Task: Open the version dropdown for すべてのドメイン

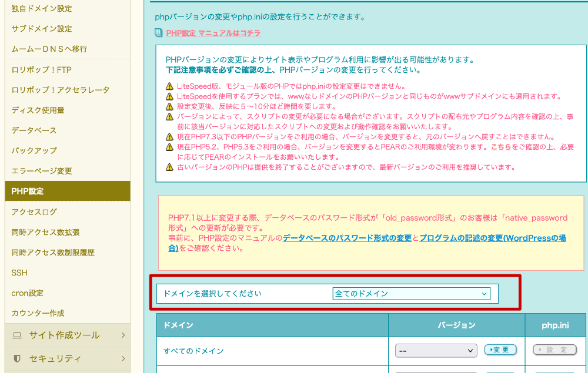Action: (x=436, y=351)
